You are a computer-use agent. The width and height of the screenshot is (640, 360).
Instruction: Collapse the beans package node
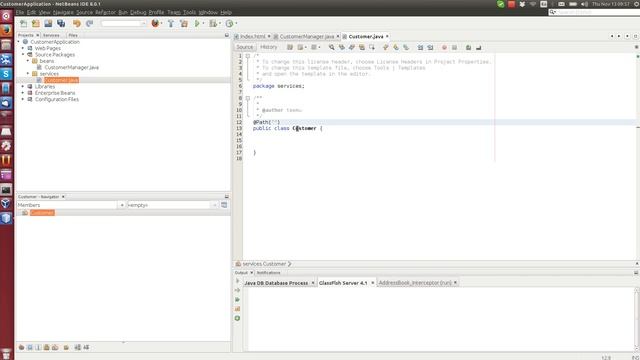tap(28, 61)
